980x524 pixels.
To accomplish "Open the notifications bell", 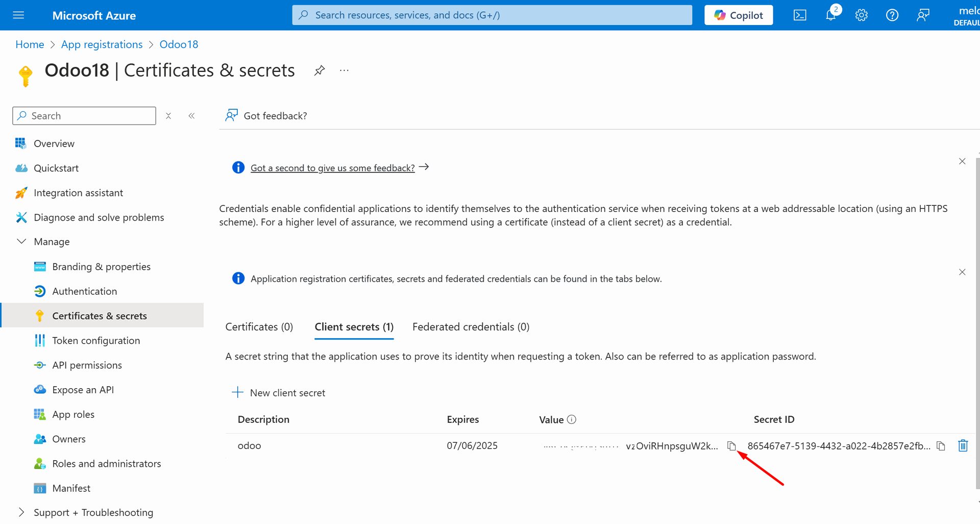I will point(831,14).
